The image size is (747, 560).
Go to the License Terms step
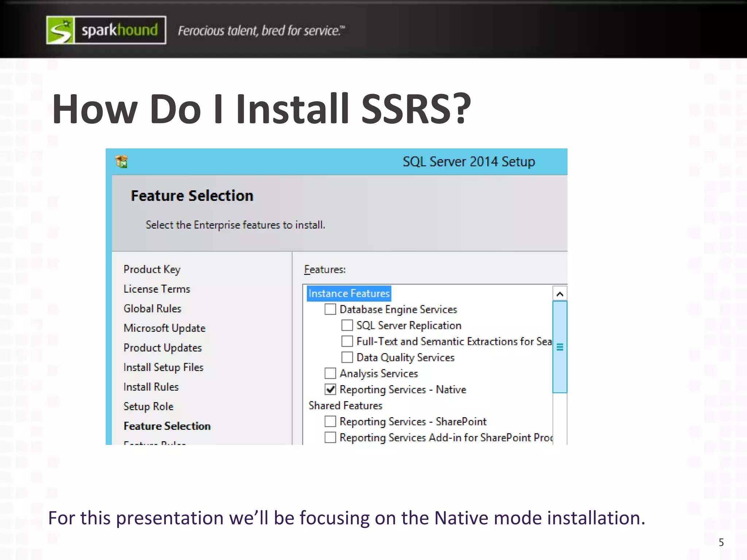(157, 289)
